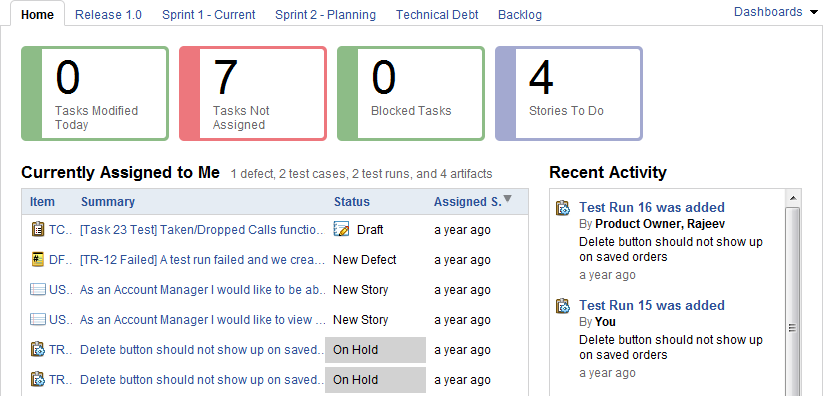
Task: Click the Recent Activity scroll up arrow
Action: coord(793,198)
